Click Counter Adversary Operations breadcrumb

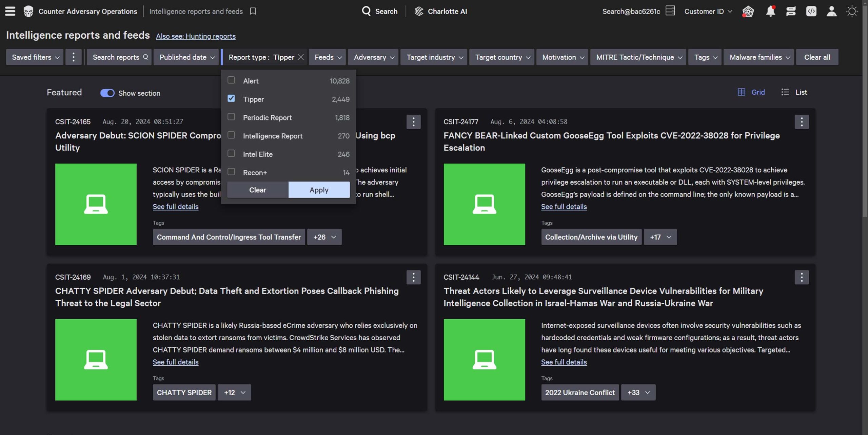[x=88, y=11]
